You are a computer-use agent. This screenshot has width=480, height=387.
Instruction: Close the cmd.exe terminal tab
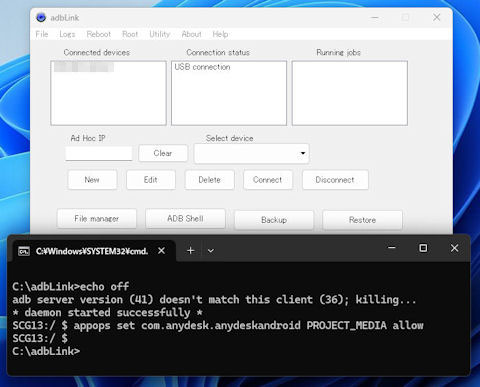point(161,251)
